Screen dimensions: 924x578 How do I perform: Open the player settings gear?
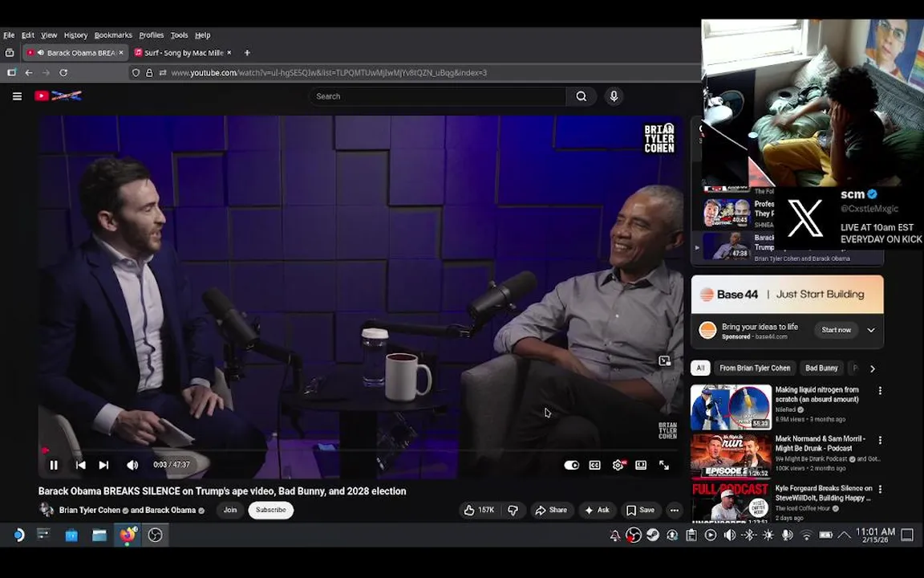(x=618, y=465)
